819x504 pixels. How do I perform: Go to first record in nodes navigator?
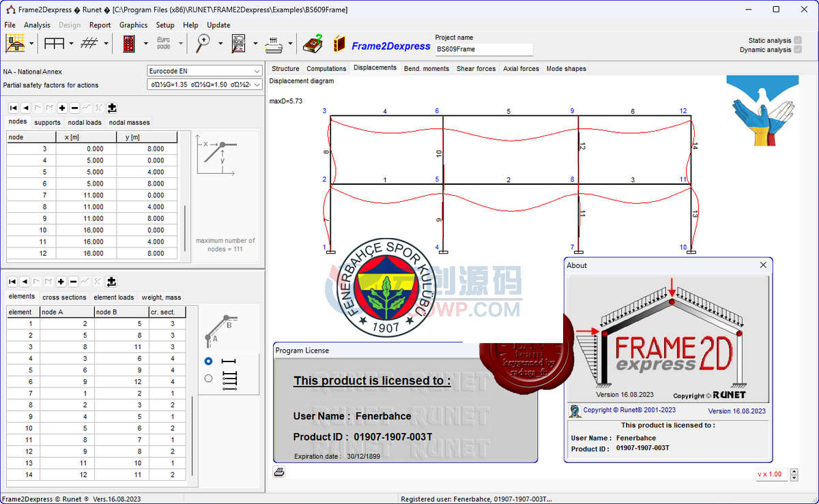[x=13, y=108]
